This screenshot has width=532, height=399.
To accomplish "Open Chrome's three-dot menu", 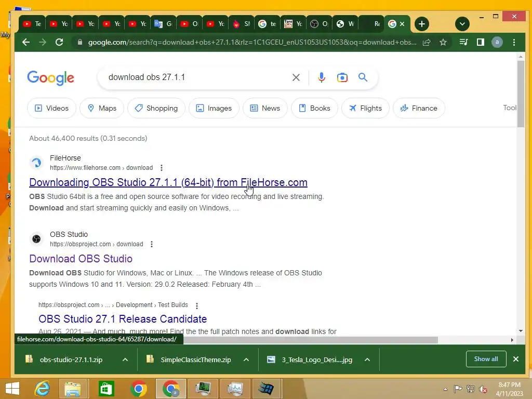I will 514,42.
